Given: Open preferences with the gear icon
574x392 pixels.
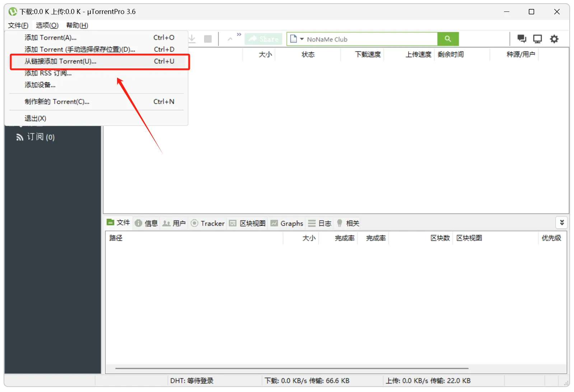Looking at the screenshot, I should pos(554,39).
